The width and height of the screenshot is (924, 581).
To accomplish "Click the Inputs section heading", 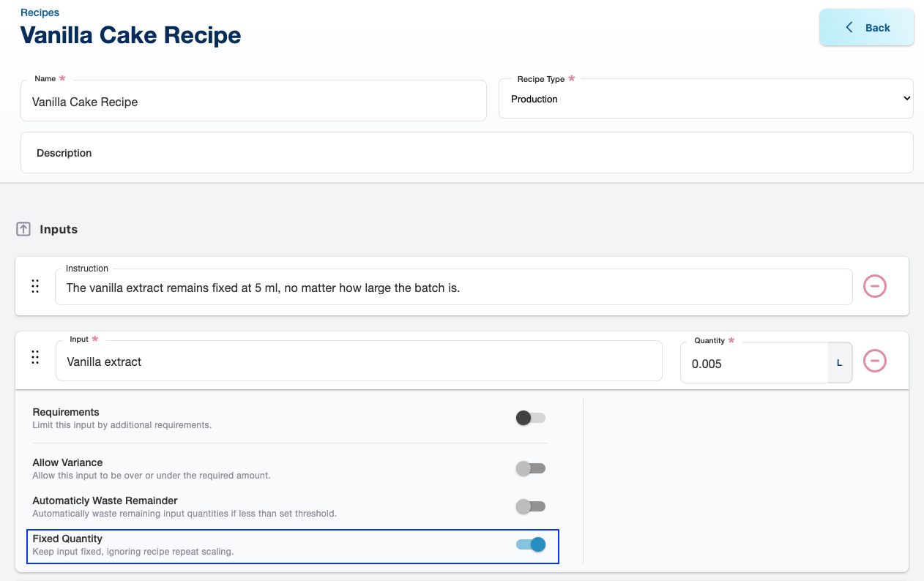I will coord(59,230).
